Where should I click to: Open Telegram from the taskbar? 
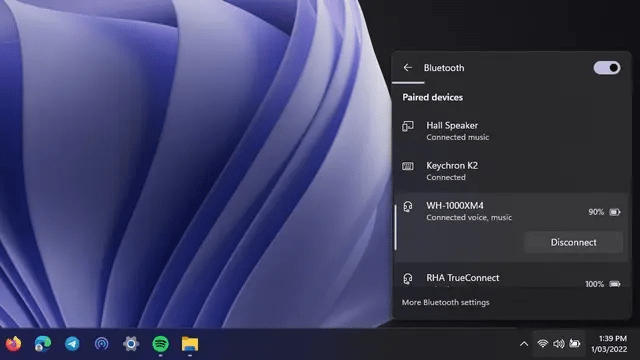(x=72, y=344)
